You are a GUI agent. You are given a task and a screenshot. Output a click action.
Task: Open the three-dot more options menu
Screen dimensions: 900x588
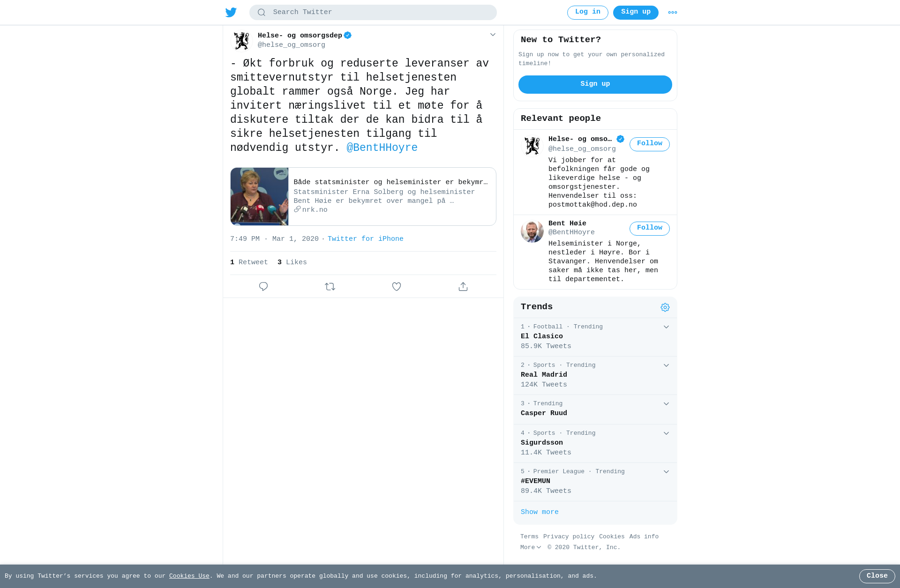point(673,13)
